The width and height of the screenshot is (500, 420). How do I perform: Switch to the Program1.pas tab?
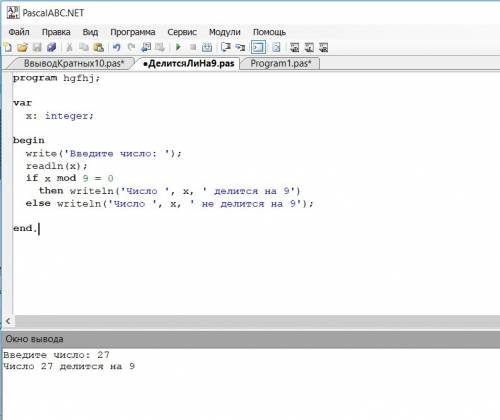[x=281, y=63]
